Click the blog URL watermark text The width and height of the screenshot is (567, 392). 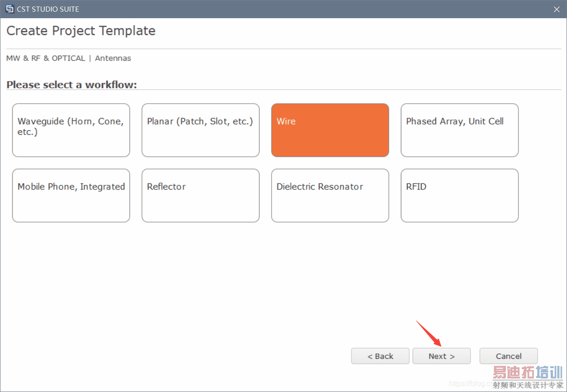pos(469,384)
